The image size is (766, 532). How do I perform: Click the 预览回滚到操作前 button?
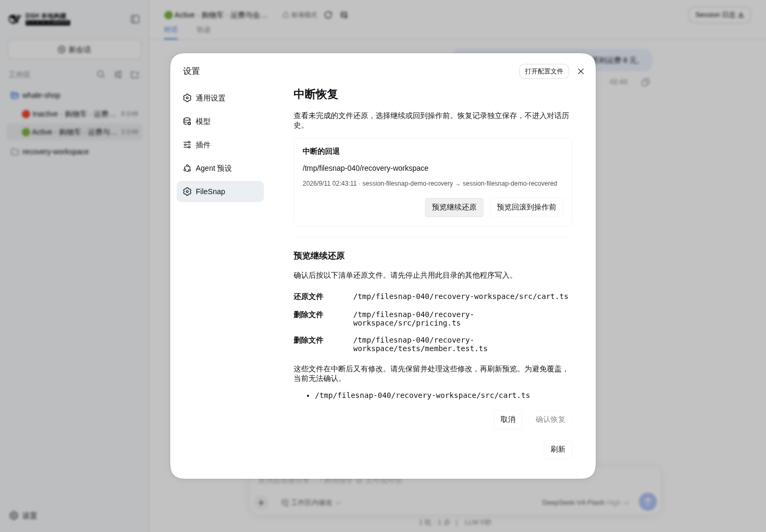pyautogui.click(x=527, y=207)
